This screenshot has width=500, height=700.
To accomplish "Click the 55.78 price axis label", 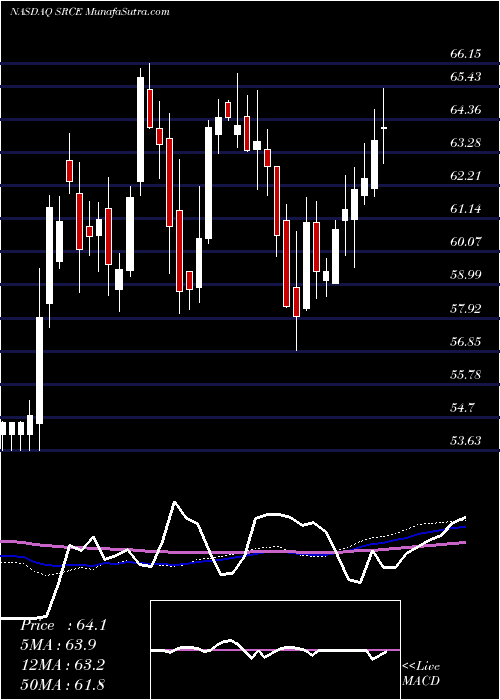I will (x=465, y=375).
